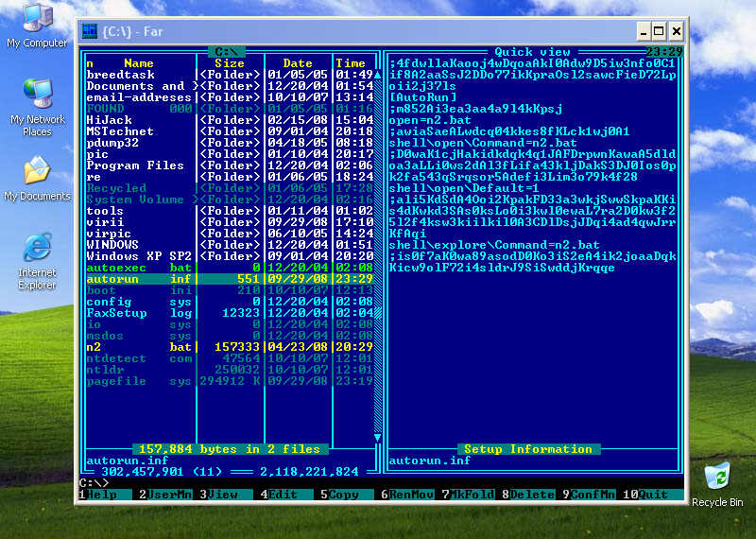756x539 pixels.
Task: Select the email-addreses folder row
Action: 230,97
